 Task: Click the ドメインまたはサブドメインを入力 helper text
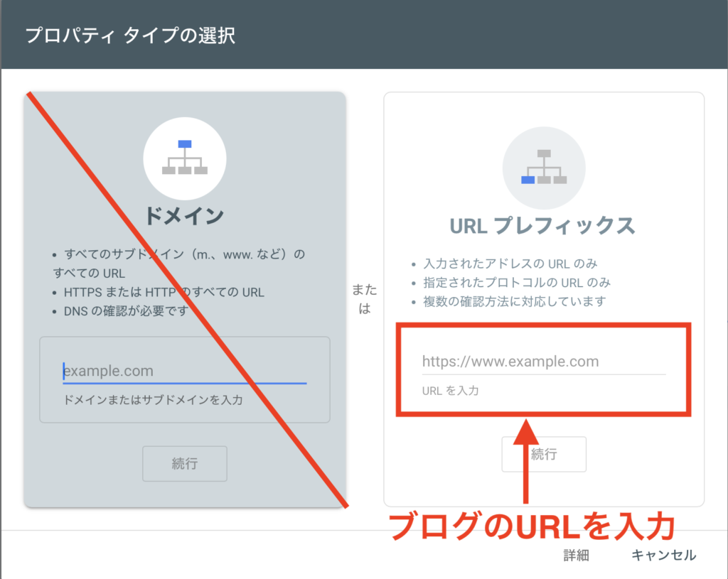click(153, 400)
